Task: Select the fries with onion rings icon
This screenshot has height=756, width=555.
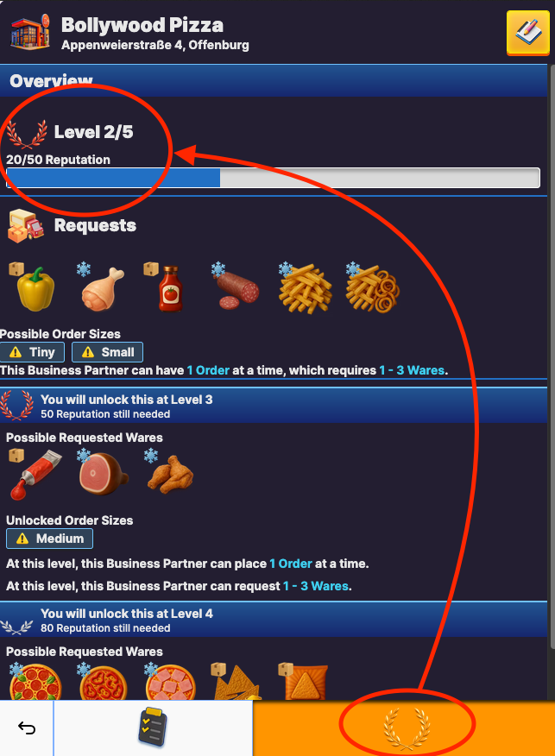Action: (x=373, y=287)
